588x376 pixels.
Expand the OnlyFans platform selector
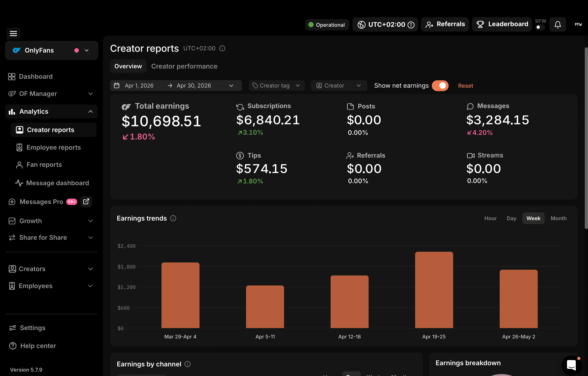click(x=52, y=50)
